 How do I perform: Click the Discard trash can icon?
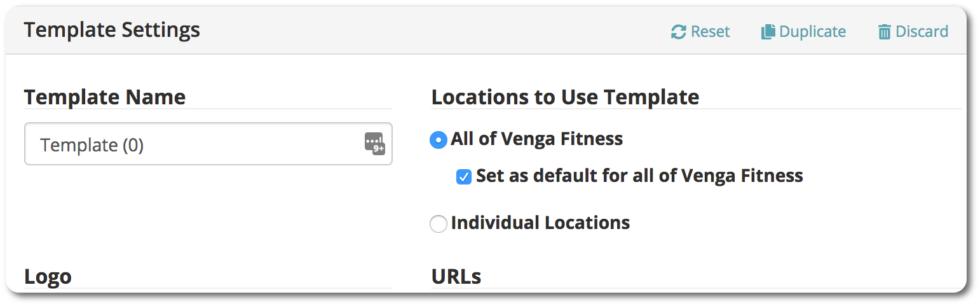885,32
